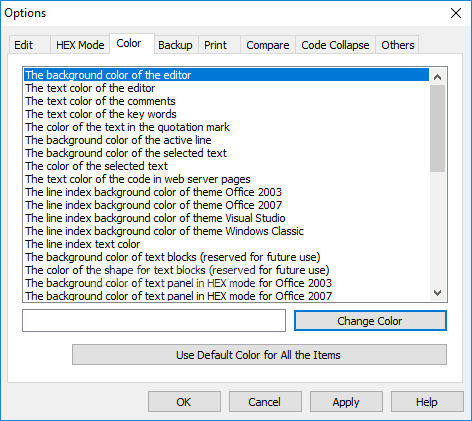472x421 pixels.
Task: Click the scroll up arrow of the list
Action: [x=437, y=77]
